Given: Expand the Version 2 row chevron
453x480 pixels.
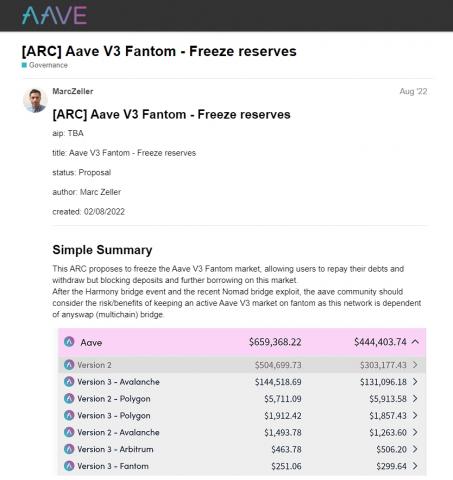Looking at the screenshot, I should pyautogui.click(x=415, y=365).
